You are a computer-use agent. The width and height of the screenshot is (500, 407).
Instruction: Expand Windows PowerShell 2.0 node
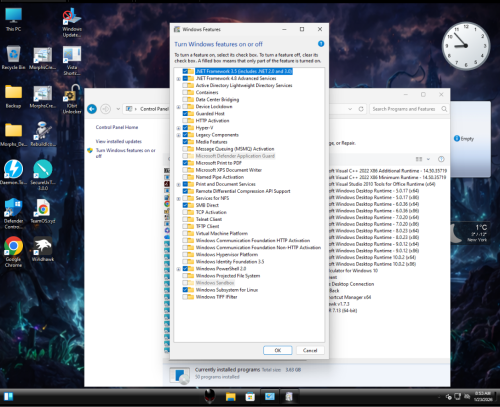[x=178, y=269]
